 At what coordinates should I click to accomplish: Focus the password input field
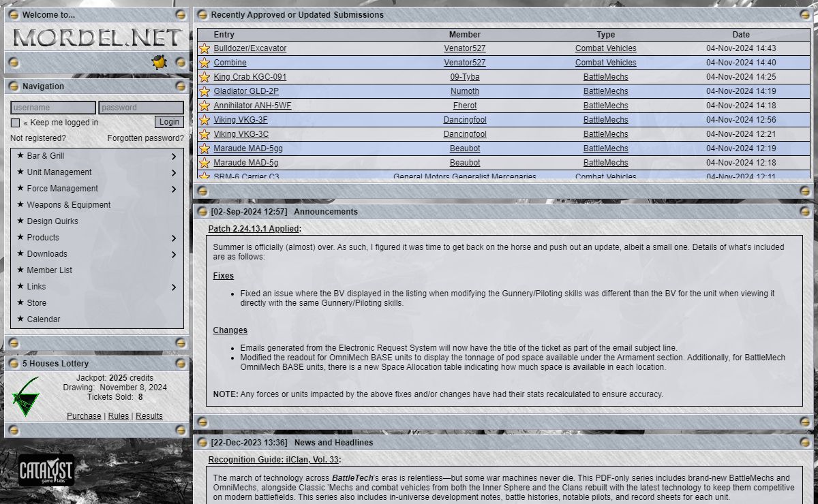141,108
